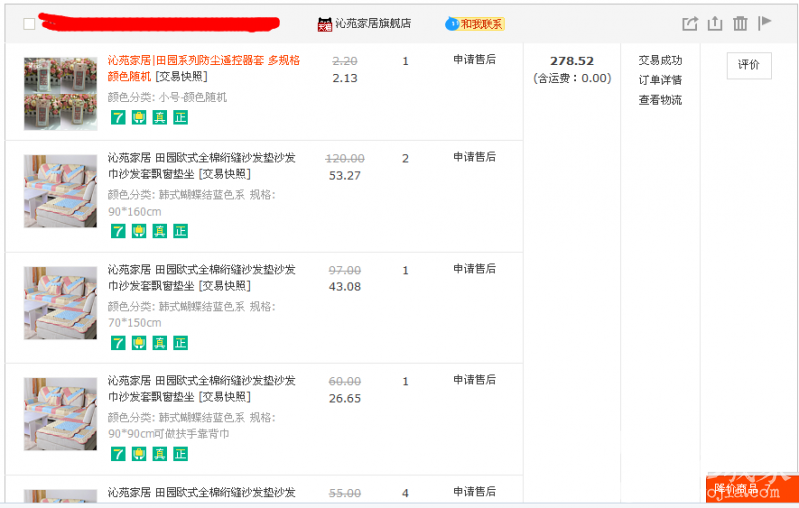
Task: Open 查看物流 logistics tracking
Action: click(x=660, y=100)
